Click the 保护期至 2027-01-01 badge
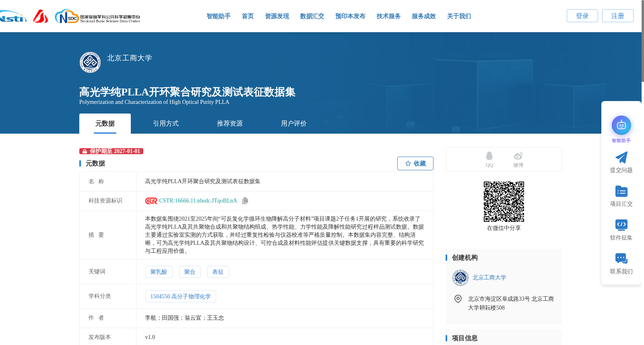 (x=111, y=151)
